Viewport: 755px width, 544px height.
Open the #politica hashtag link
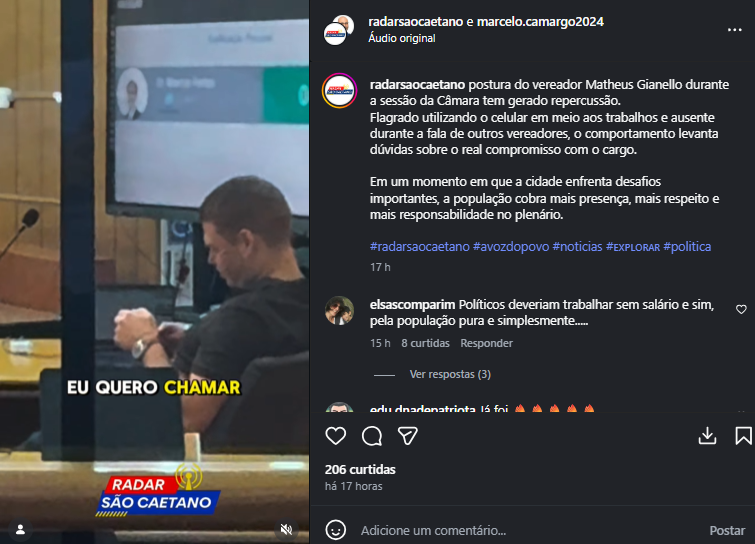click(687, 246)
